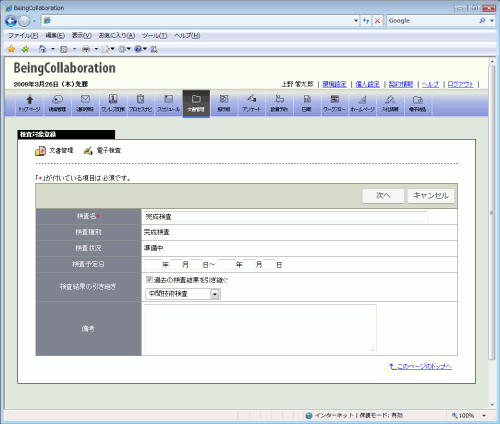Expand the Page menu dropdown arrow
The height and width of the screenshot is (424, 500).
pyautogui.click(x=113, y=49)
